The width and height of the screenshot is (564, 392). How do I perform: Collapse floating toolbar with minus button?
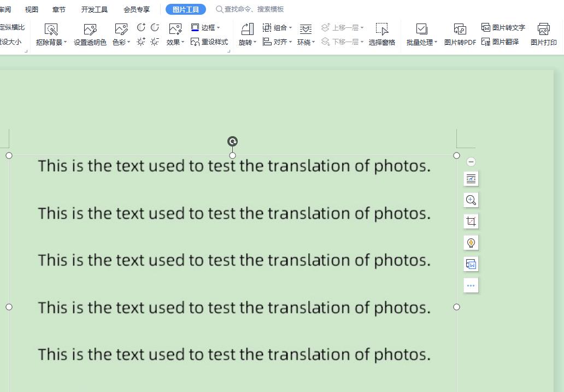[471, 162]
